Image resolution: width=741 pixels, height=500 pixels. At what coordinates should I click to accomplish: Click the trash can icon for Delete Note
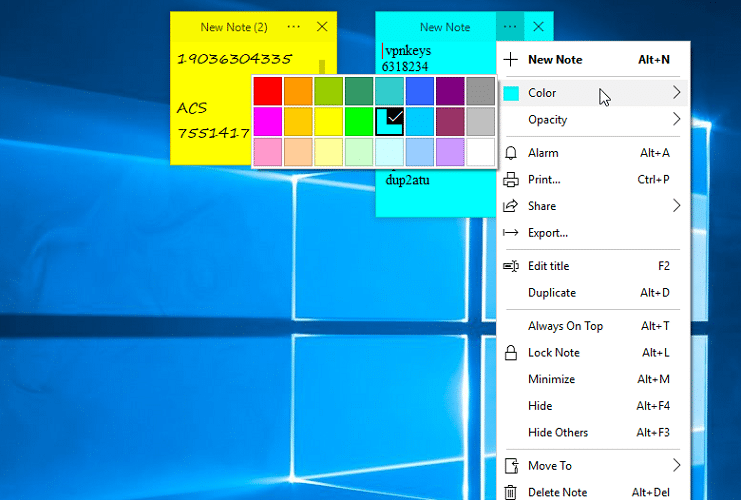[510, 492]
